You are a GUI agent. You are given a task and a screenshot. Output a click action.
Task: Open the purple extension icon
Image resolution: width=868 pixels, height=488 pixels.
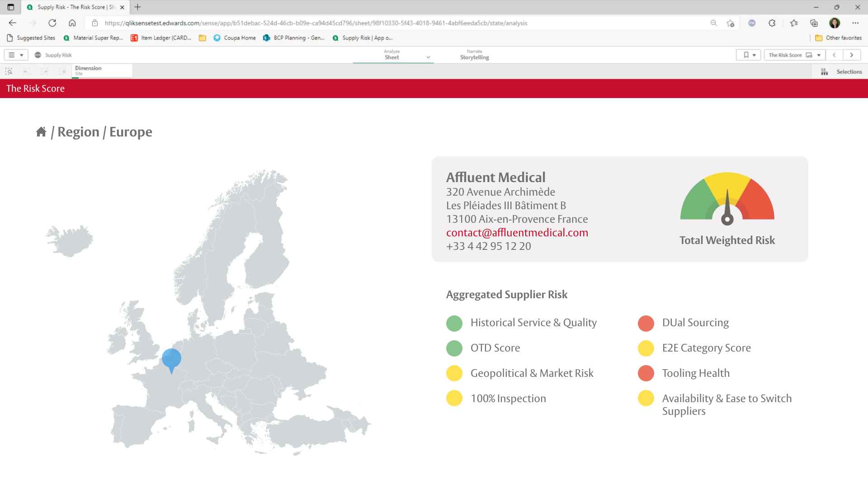pos(752,23)
